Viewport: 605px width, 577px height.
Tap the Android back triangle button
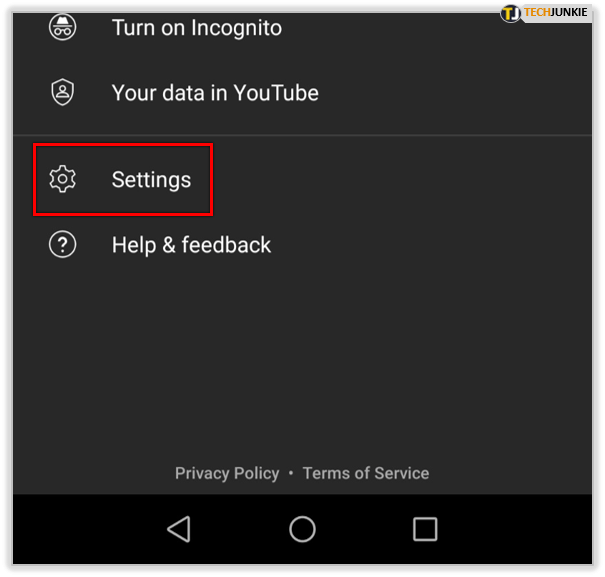[x=179, y=529]
